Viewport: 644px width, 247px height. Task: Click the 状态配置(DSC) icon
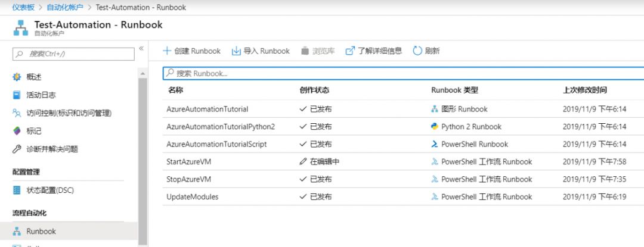17,190
